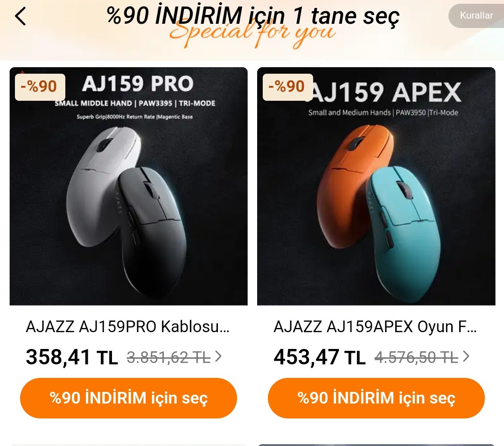Select AJ159 PRO for 90% discount
The height and width of the screenshot is (446, 504).
pyautogui.click(x=129, y=398)
